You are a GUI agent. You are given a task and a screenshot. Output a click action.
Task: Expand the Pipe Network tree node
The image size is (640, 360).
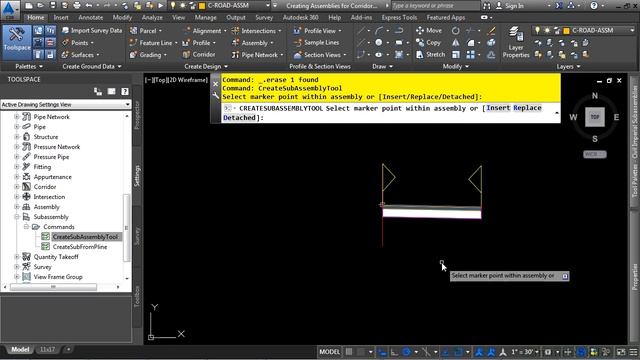(x=17, y=117)
